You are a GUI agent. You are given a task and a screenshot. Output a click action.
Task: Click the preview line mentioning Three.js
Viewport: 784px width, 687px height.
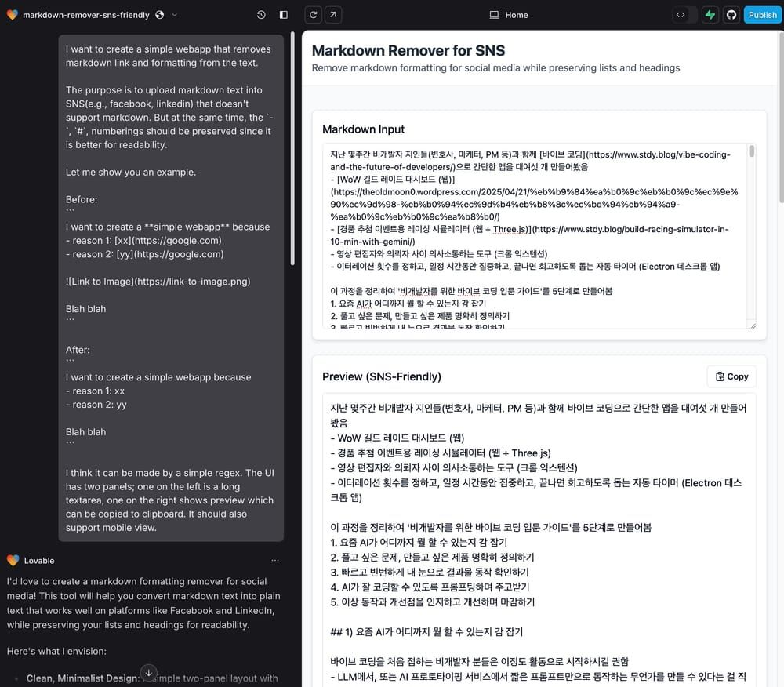[441, 453]
